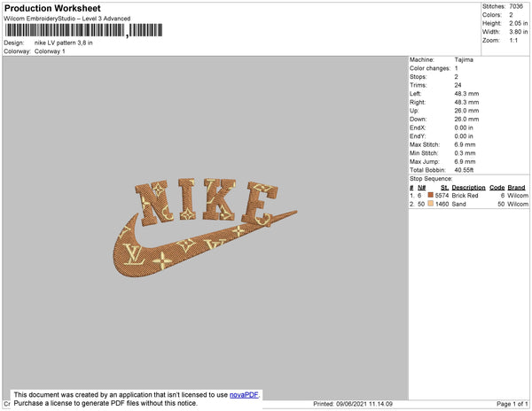Click the Brick Red color swatch
532x411 pixels.
(x=431, y=195)
